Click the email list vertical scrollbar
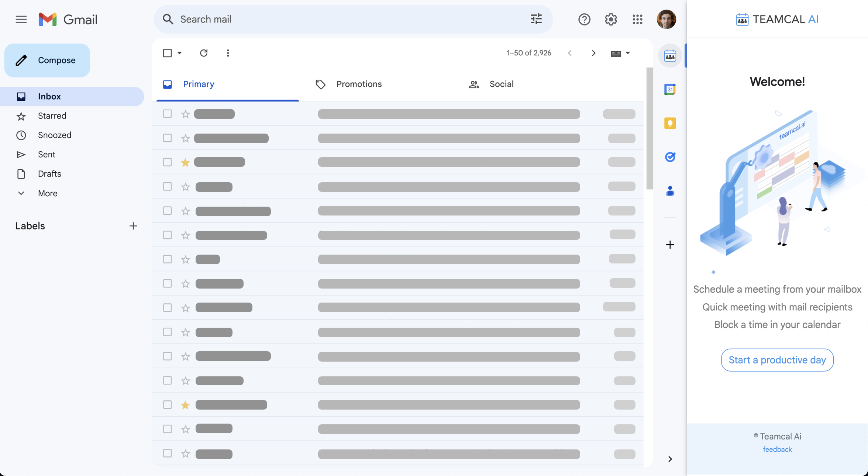 coord(650,128)
